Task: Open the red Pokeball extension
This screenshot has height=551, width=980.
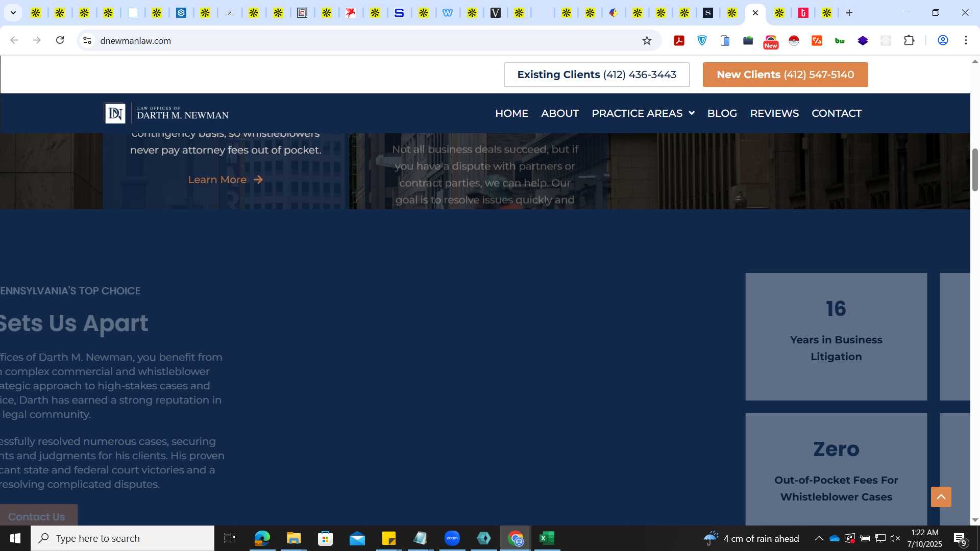Action: 794,41
